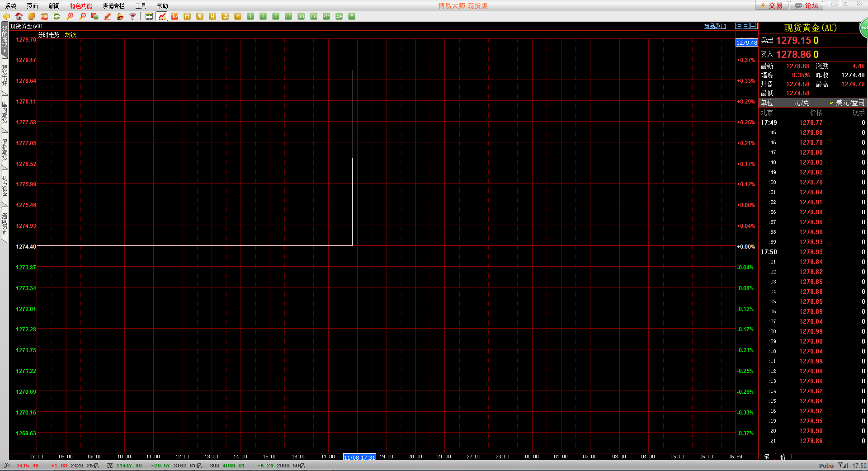Open the 工具 menu
The image size is (868, 471).
coord(141,6)
